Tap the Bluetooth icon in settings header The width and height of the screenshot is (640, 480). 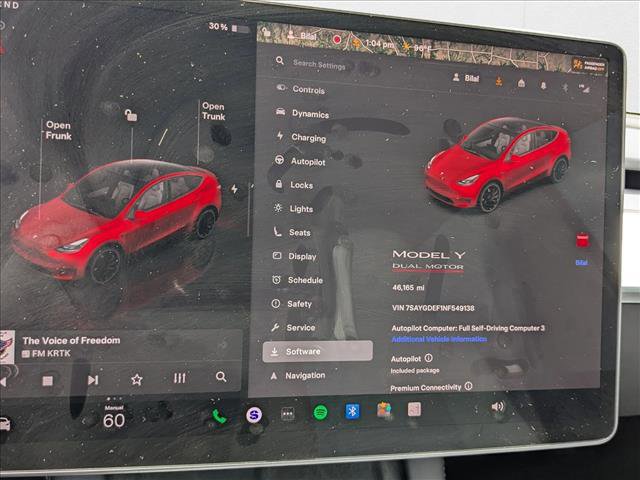tap(565, 87)
